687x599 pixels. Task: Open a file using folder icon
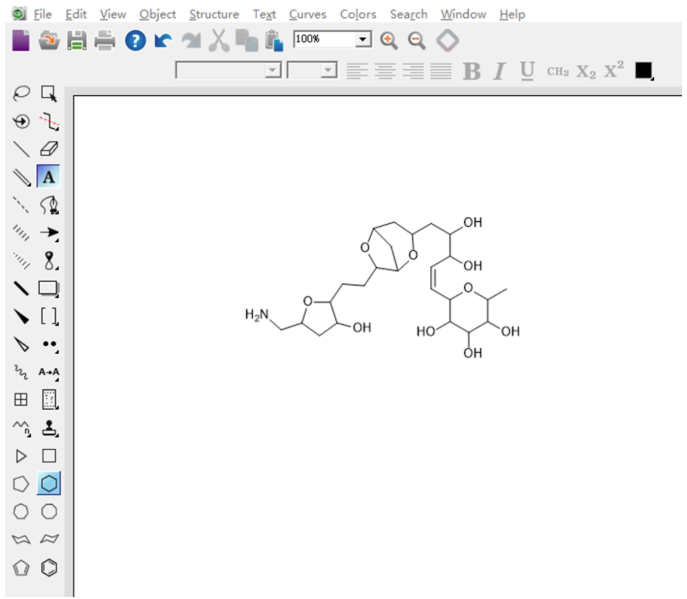pos(49,41)
